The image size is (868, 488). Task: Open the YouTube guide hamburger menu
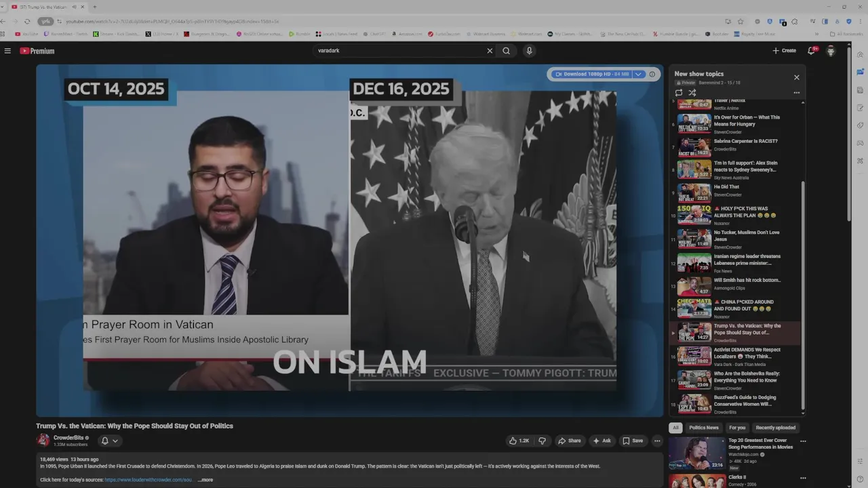[7, 51]
